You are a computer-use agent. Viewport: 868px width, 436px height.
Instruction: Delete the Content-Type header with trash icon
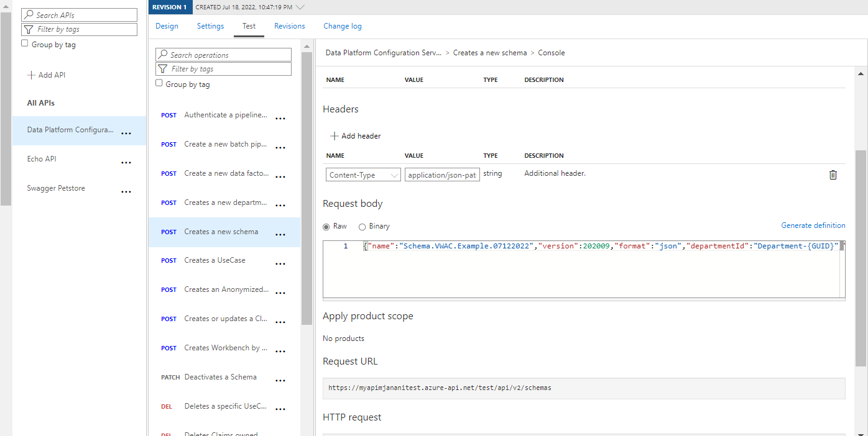coord(833,175)
